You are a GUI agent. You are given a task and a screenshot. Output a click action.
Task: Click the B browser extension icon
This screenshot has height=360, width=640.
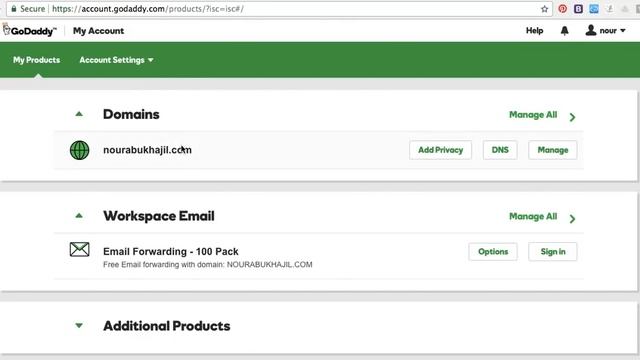point(578,9)
